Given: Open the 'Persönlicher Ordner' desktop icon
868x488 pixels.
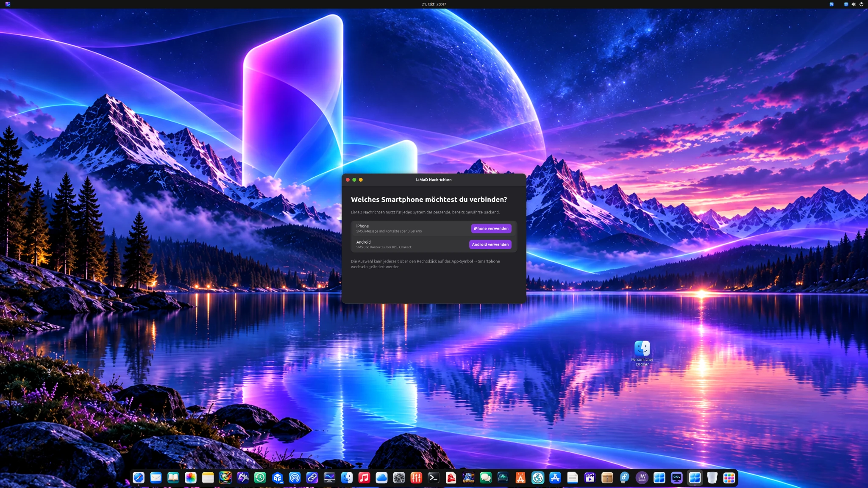Looking at the screenshot, I should point(642,353).
